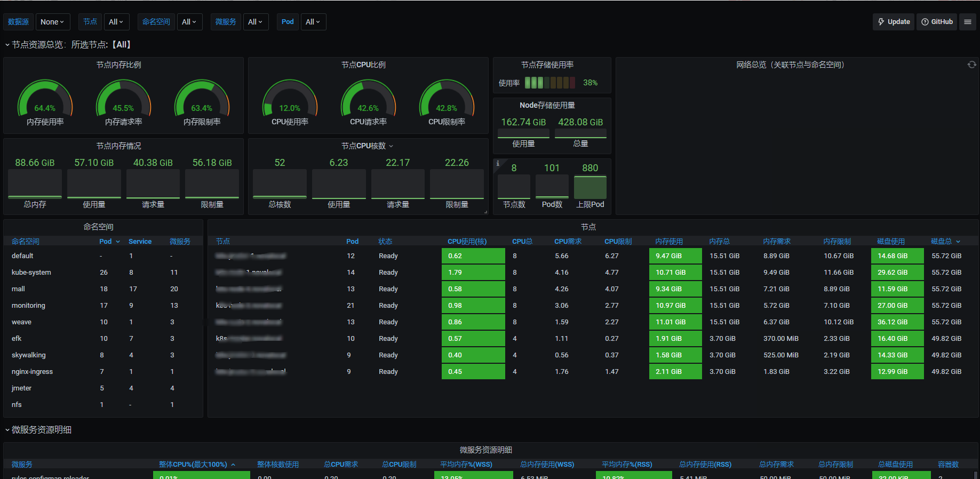Click the 内存使用率 64.4% gauge
This screenshot has height=479, width=980.
(45, 101)
